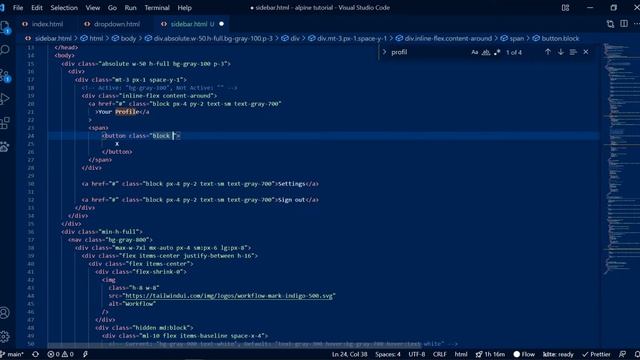Click sidebar.html in the breadcrumb
Viewport: 640px width, 360px height.
(x=53, y=38)
